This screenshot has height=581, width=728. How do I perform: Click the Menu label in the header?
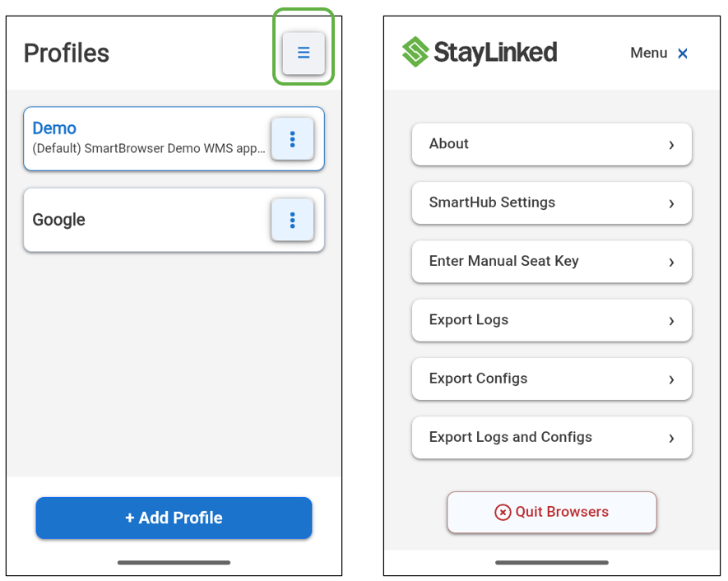tap(648, 53)
